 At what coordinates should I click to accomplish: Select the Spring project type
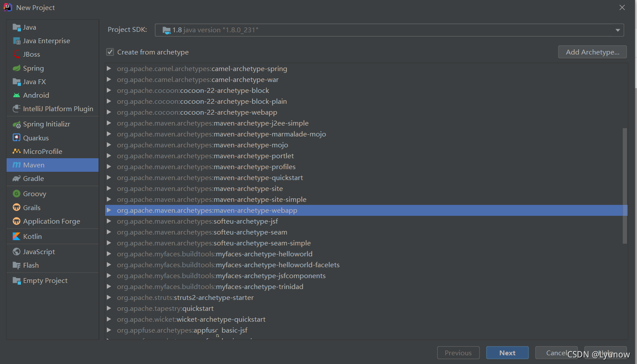[53, 68]
